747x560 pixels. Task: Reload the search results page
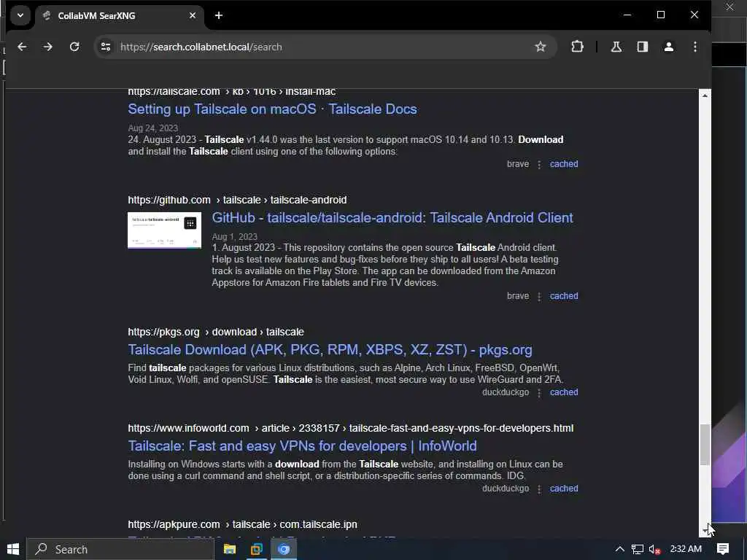[74, 47]
